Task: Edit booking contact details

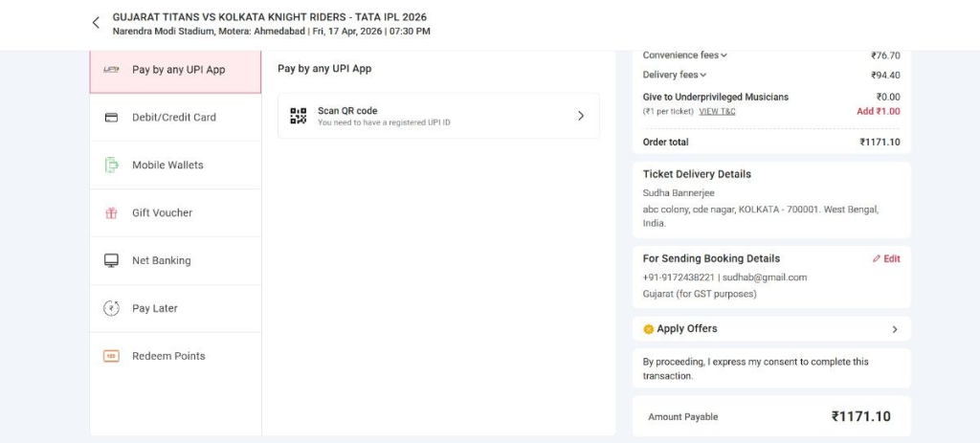Action: [x=886, y=258]
